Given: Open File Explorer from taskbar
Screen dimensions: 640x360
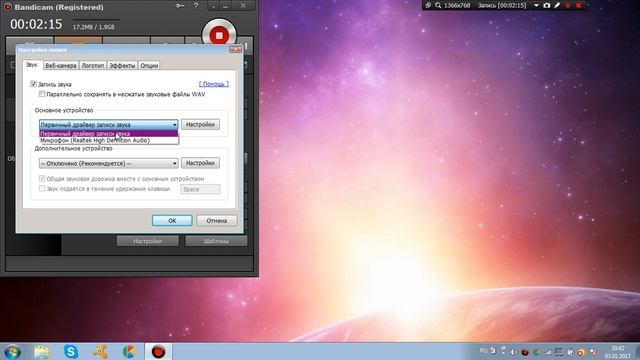Looking at the screenshot, I should click(x=42, y=352).
